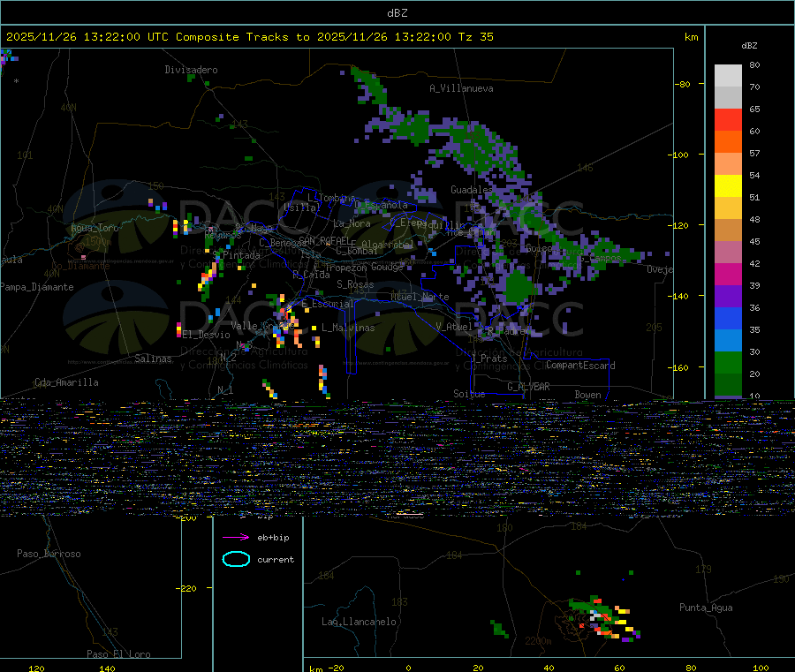
Task: Click the V_Atuel label
Action: pos(454,327)
